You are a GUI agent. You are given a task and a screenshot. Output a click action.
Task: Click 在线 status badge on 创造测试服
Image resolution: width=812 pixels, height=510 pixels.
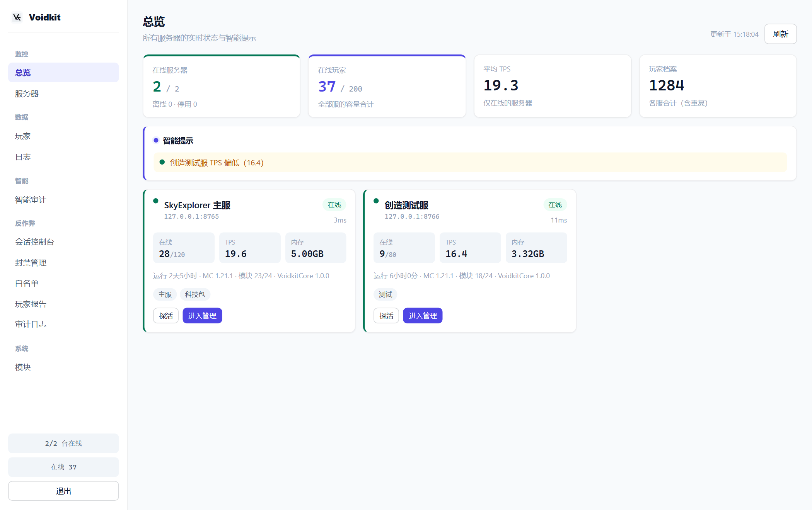[555, 205]
